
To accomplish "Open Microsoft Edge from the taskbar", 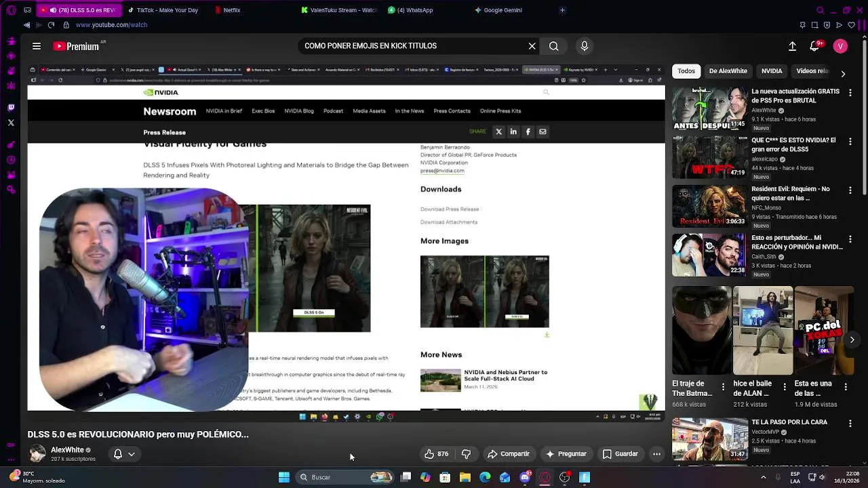I will (x=485, y=477).
